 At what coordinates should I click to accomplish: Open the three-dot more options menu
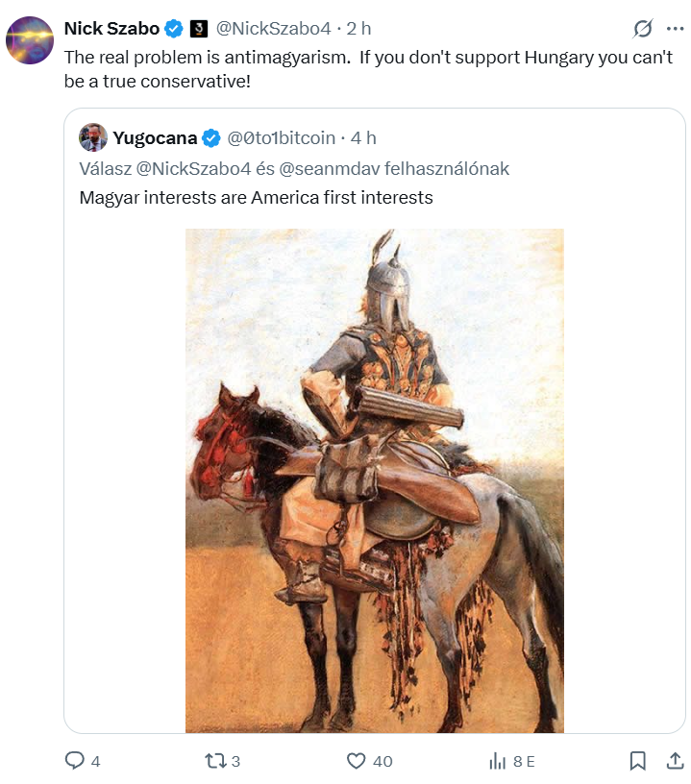click(x=675, y=29)
